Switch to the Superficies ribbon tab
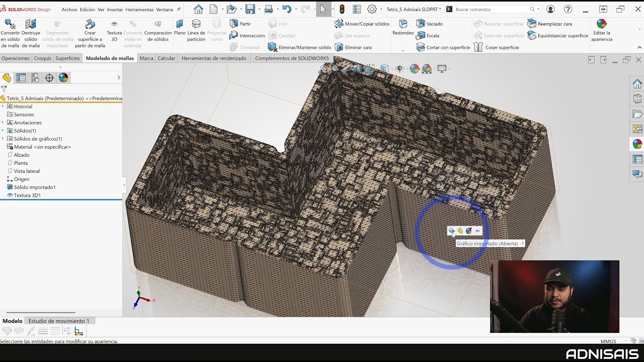Image resolution: width=644 pixels, height=362 pixels. coord(67,58)
